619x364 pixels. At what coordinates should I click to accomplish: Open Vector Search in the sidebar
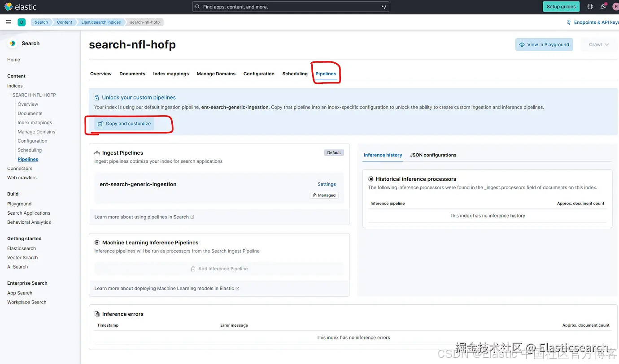point(22,258)
